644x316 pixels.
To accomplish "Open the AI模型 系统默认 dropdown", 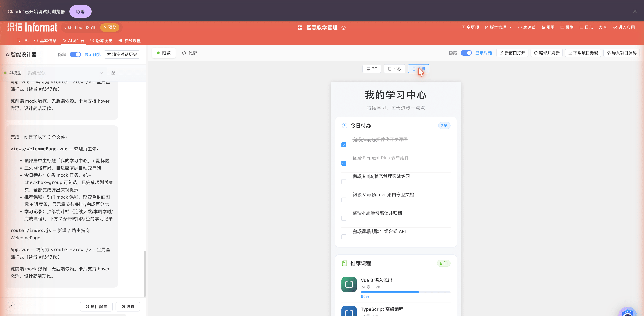I will click(66, 73).
